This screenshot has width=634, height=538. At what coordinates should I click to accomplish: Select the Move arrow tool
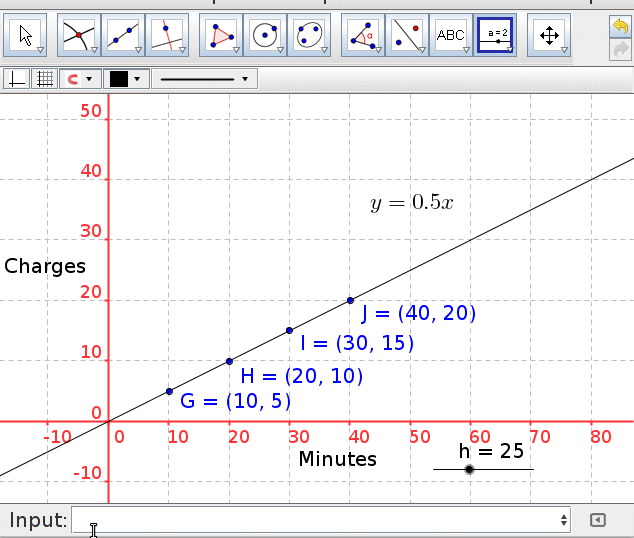pos(25,35)
